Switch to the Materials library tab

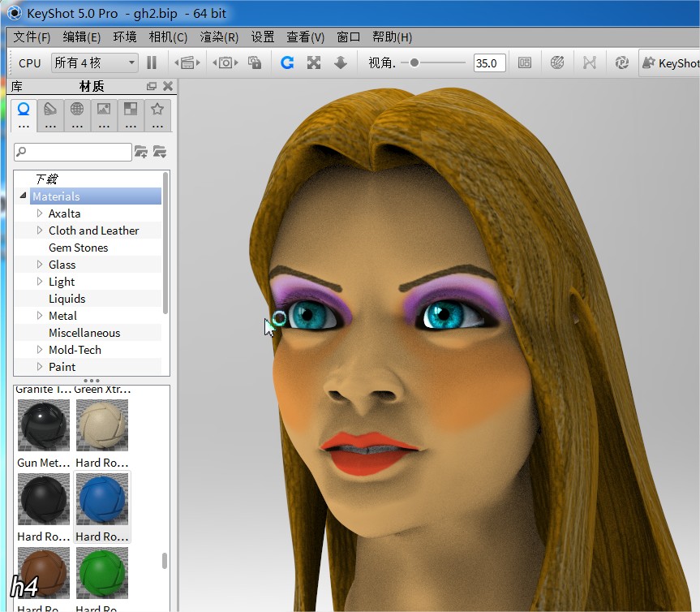point(24,114)
